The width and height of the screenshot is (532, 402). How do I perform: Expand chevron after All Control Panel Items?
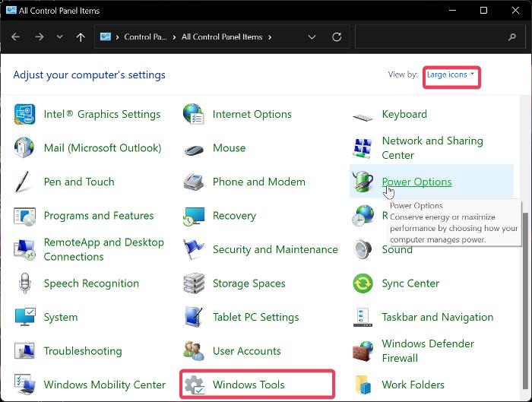pos(270,37)
